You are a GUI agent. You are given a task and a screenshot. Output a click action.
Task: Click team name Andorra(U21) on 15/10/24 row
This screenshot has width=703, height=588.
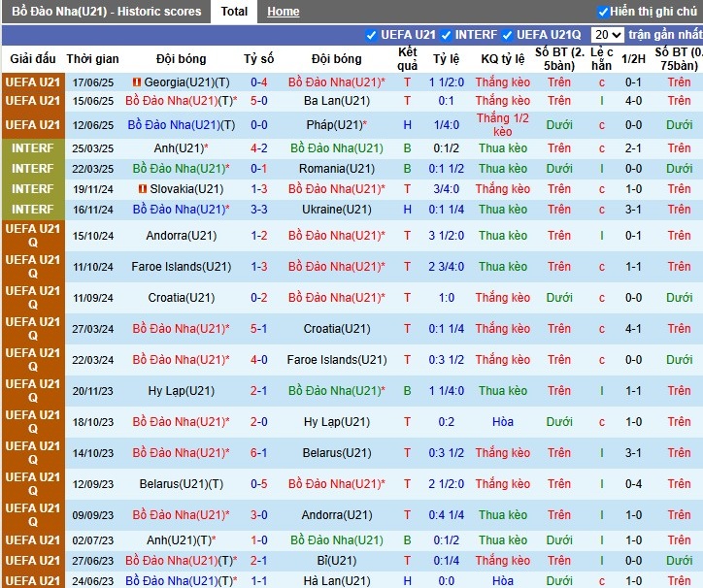tap(182, 236)
